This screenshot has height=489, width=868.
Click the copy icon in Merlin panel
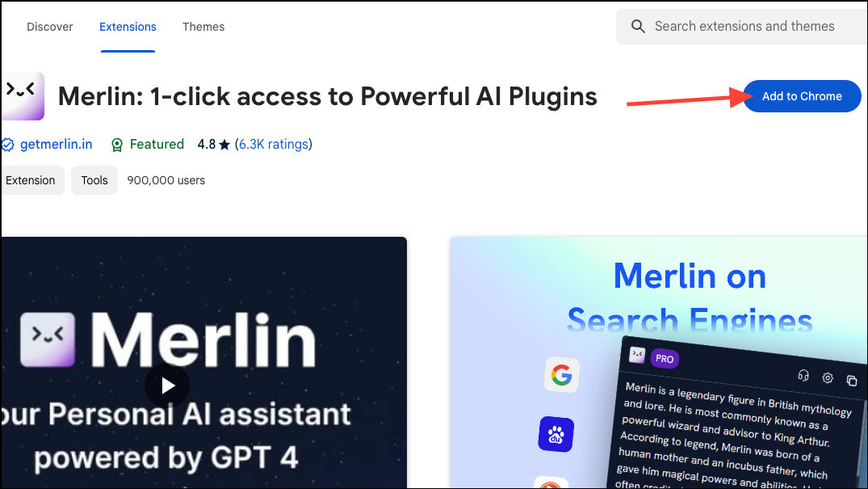coord(851,380)
